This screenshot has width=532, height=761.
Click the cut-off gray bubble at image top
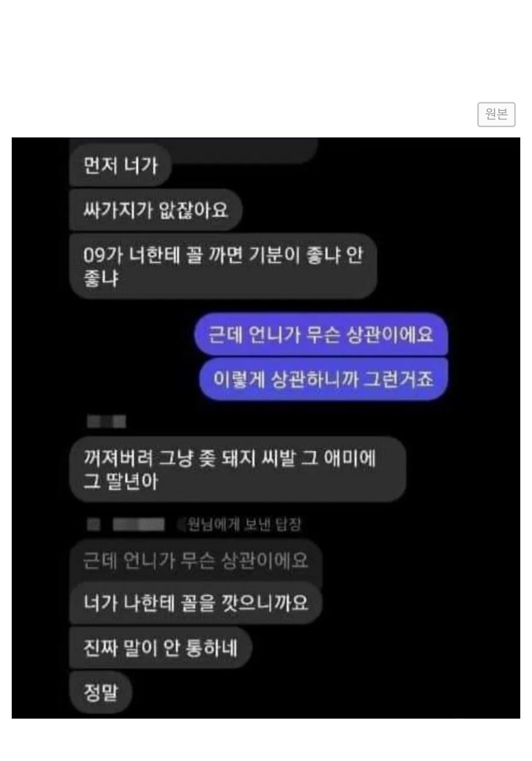(194, 151)
